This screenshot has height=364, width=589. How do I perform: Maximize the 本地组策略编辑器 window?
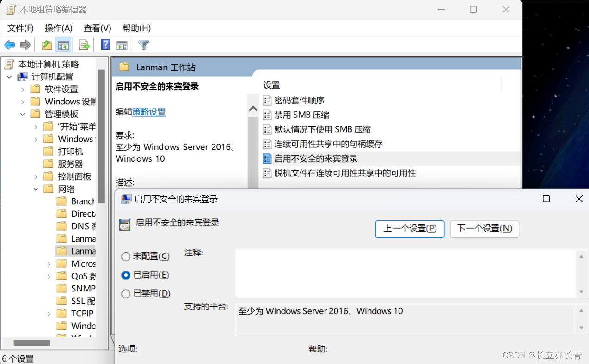click(x=473, y=9)
